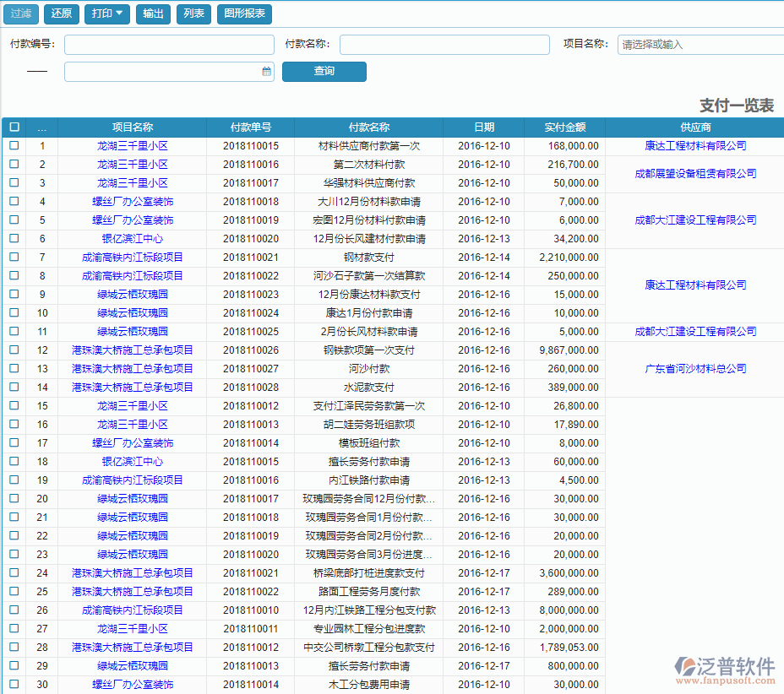Click the 输出 export button

(153, 14)
